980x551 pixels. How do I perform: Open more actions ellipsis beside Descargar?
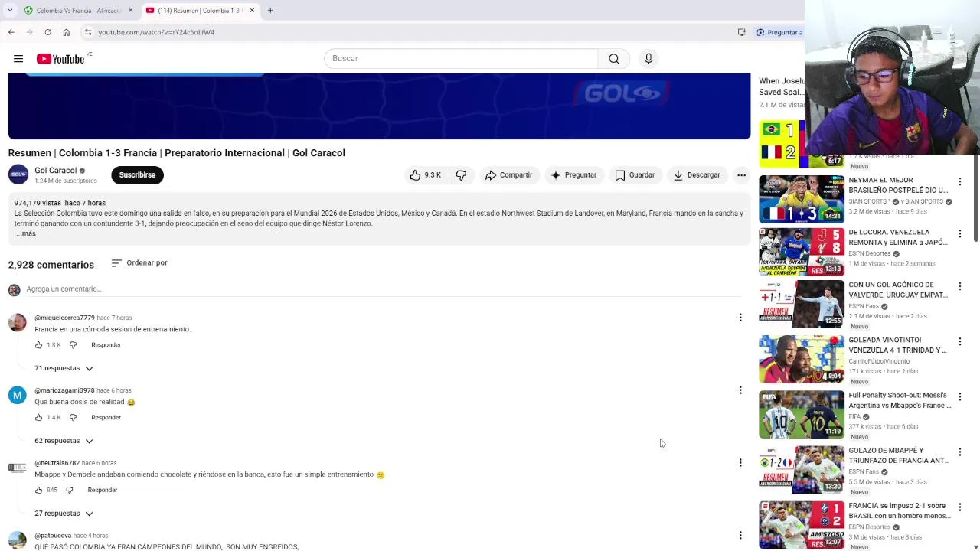[741, 175]
